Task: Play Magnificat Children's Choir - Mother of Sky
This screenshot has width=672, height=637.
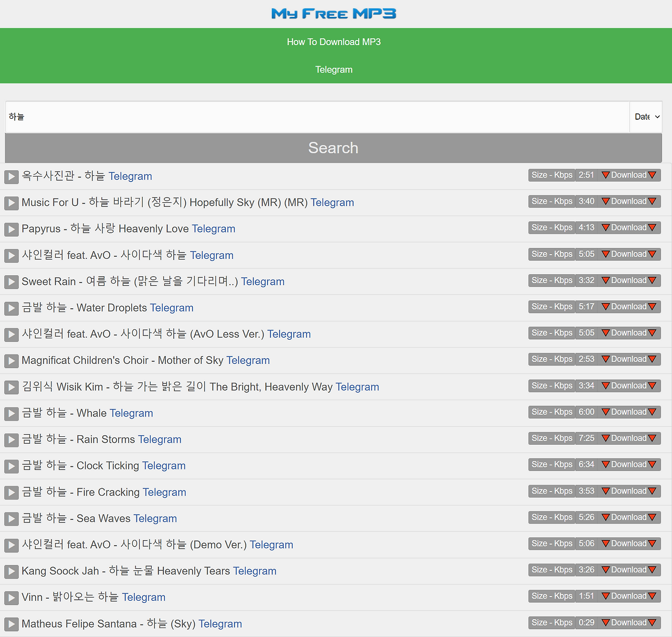Action: (11, 361)
